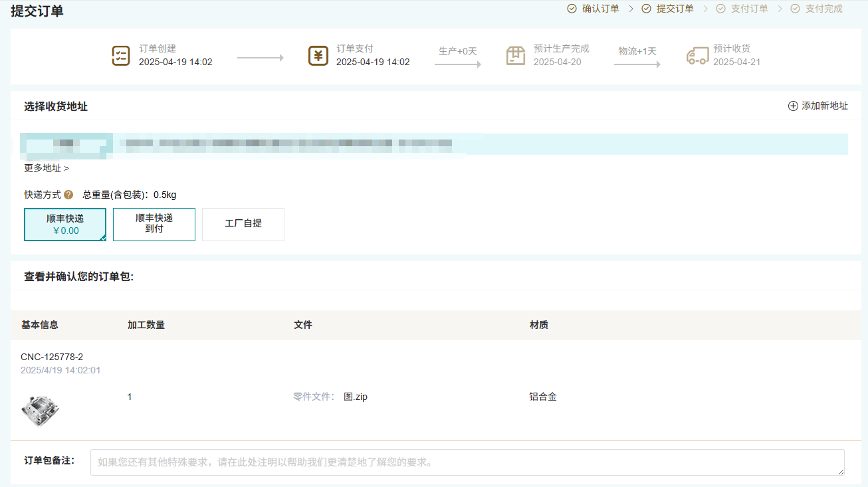
Task: Select 顺丰快递 ￥0.00 shipping option
Action: coord(65,225)
